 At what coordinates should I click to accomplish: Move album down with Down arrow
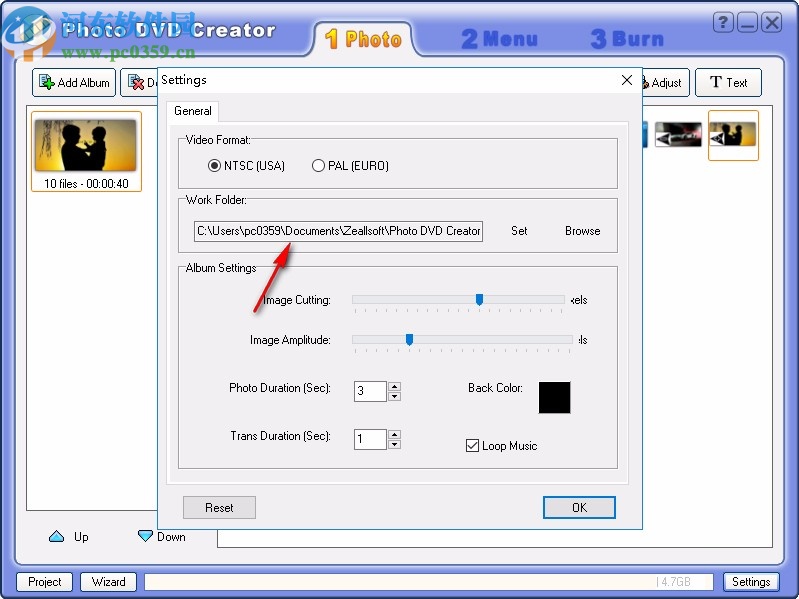tap(162, 537)
